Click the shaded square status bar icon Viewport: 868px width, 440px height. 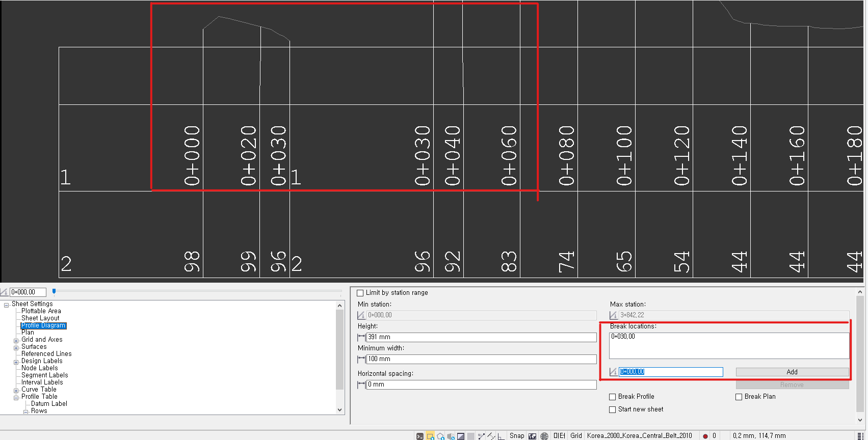click(x=461, y=436)
